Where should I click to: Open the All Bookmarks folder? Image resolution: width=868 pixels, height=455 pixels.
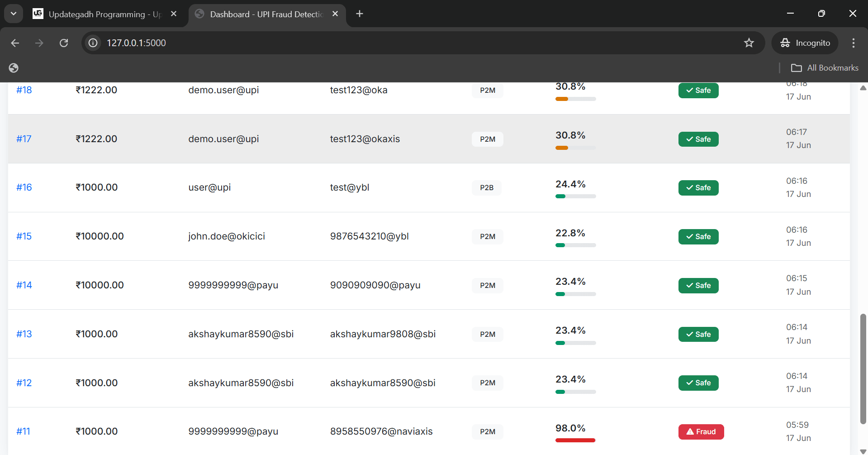[x=825, y=68]
